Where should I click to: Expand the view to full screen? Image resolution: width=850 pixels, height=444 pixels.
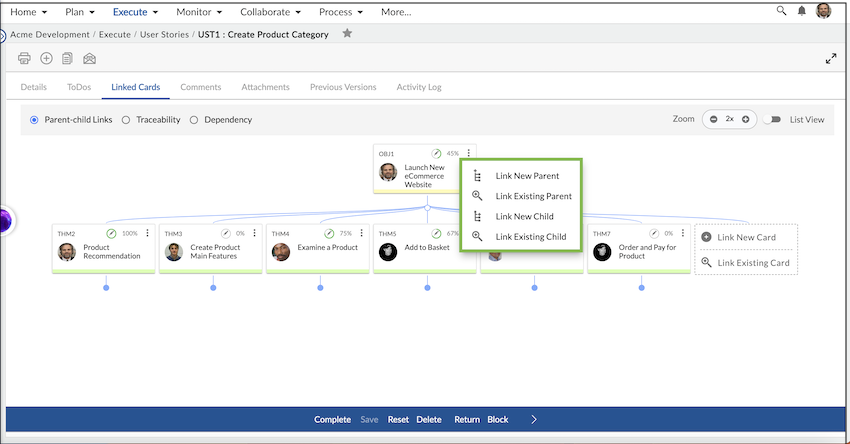coord(830,59)
